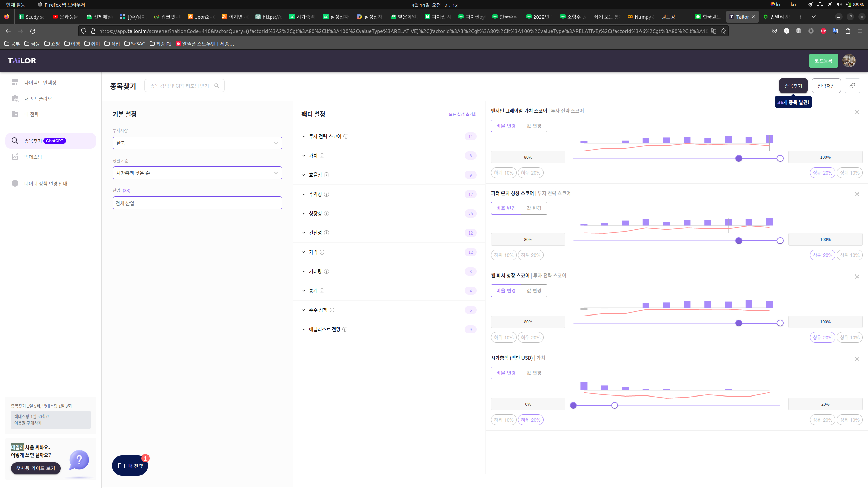
Task: Click the 시가총액 slider right handle
Action: pos(614,405)
